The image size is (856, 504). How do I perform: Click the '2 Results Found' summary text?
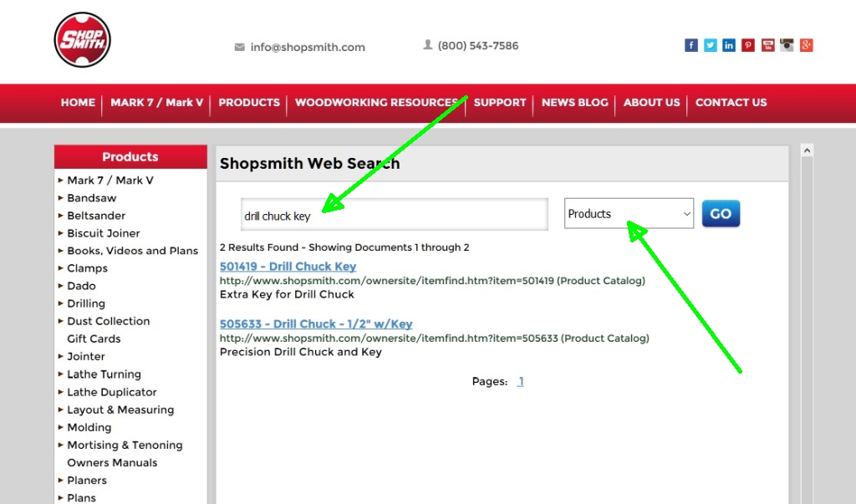344,247
